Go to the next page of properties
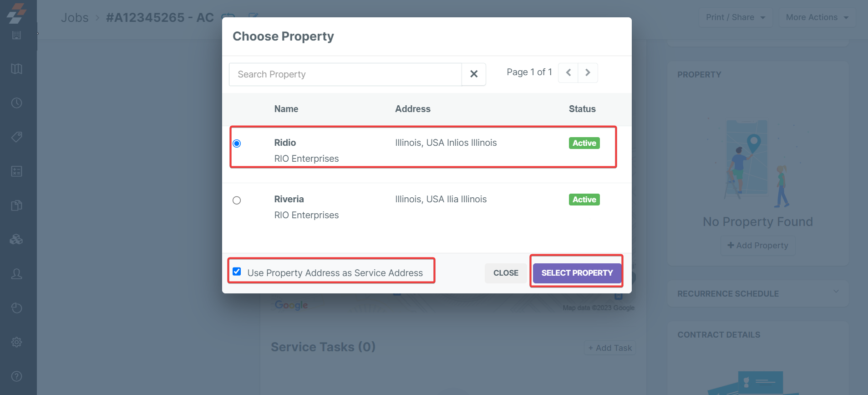 tap(588, 72)
